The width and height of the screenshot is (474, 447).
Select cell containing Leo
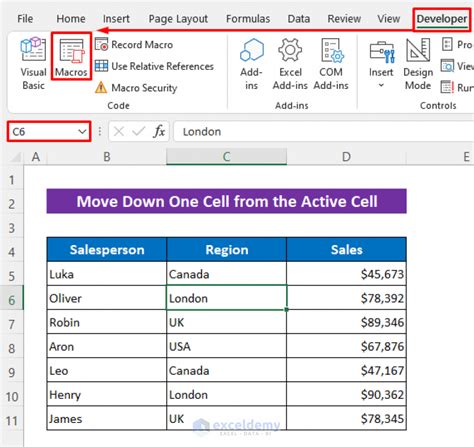click(107, 370)
